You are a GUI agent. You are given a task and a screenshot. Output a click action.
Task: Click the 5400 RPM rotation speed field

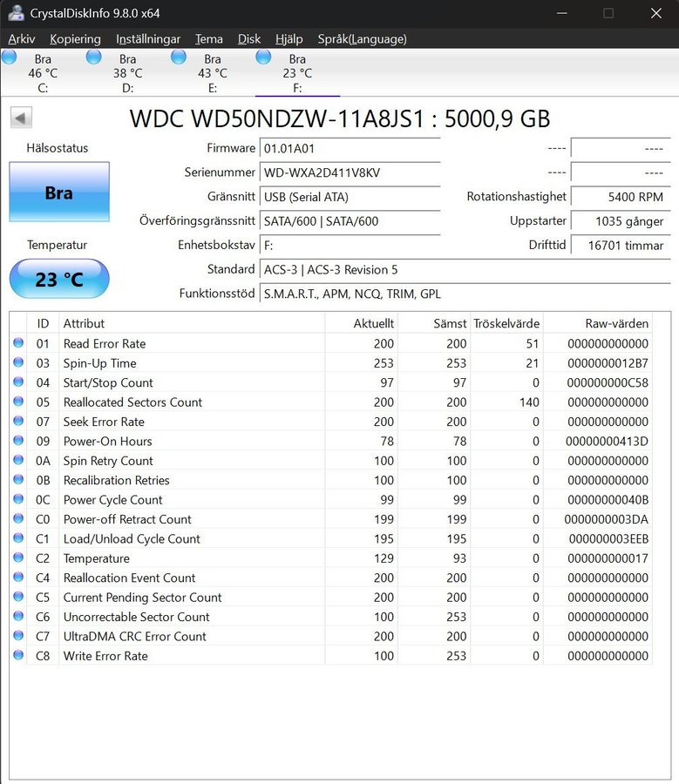(621, 197)
